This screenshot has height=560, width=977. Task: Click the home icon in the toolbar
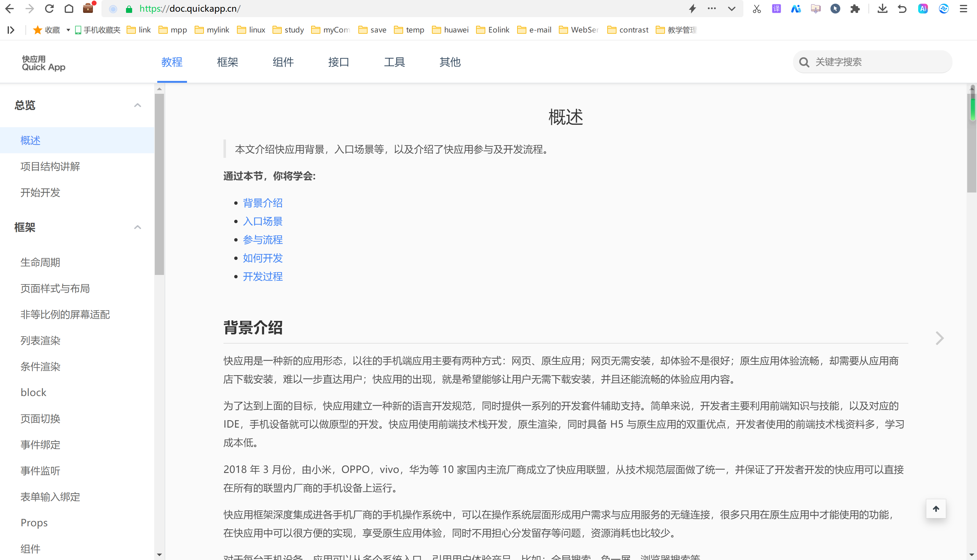(69, 9)
